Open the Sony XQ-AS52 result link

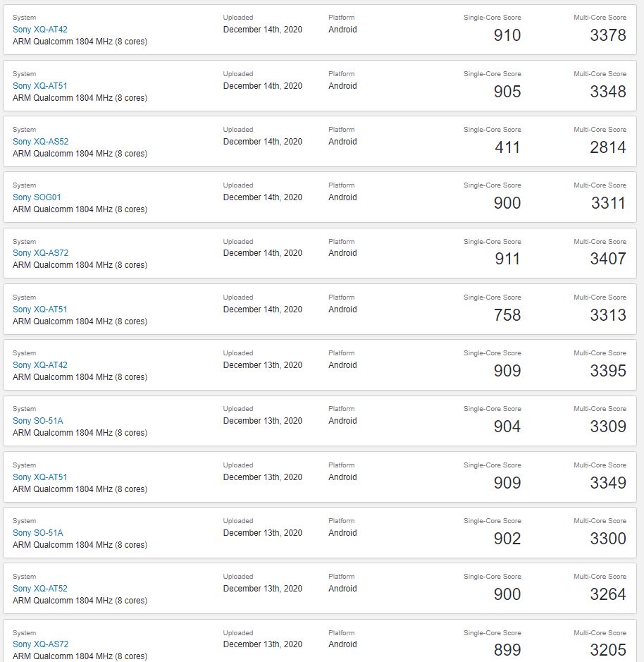(40, 142)
